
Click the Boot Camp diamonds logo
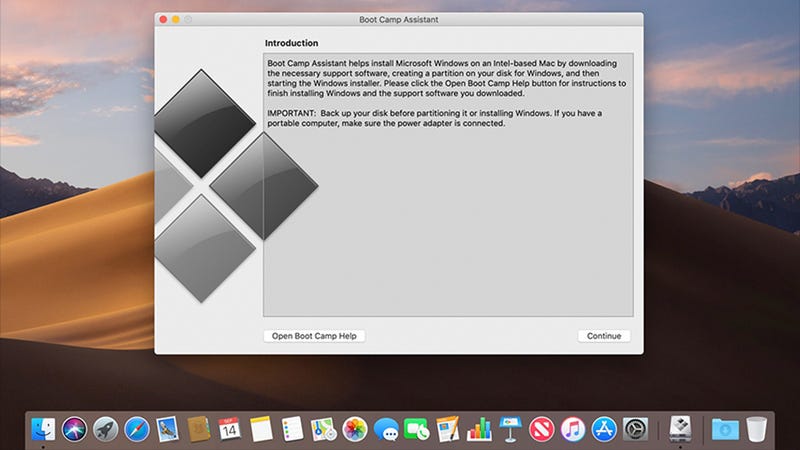click(x=236, y=186)
